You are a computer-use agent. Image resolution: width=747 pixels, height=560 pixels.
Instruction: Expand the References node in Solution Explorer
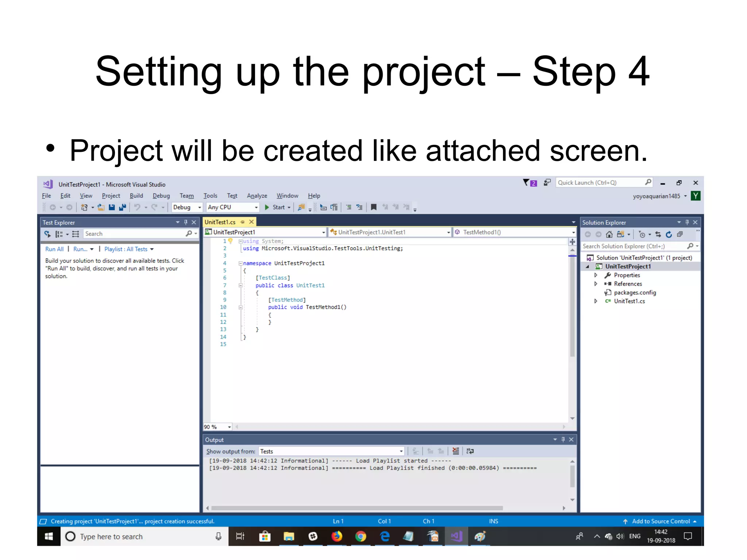tap(596, 283)
